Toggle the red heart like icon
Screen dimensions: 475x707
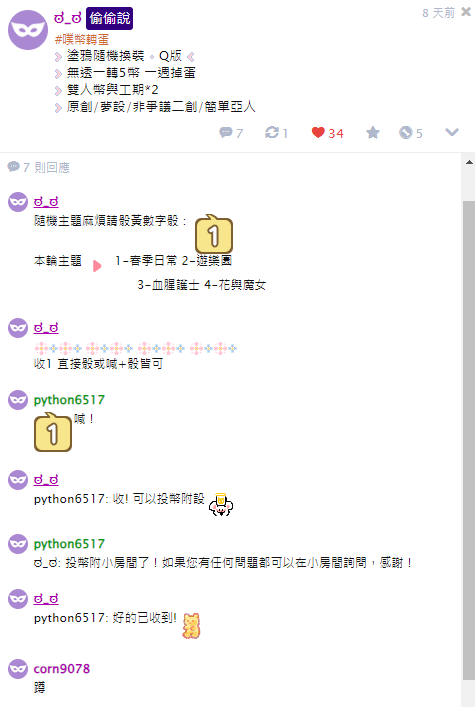click(x=318, y=133)
